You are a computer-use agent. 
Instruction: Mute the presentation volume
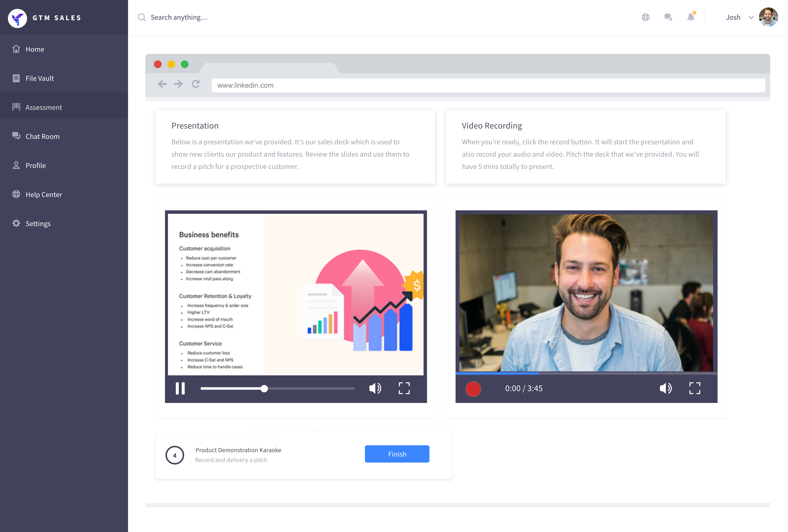[375, 388]
